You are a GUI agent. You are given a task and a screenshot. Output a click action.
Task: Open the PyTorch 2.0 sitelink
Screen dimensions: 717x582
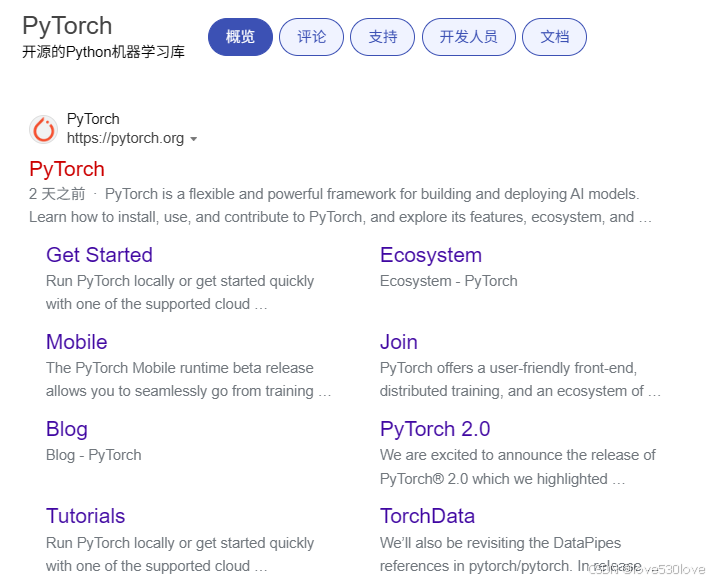435,429
